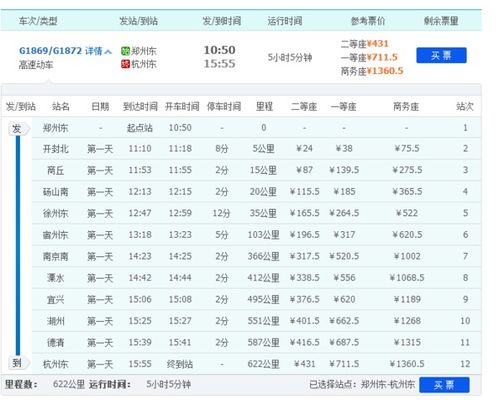This screenshot has width=499, height=400.
Task: Click the 参考票价 column header
Action: (x=368, y=21)
